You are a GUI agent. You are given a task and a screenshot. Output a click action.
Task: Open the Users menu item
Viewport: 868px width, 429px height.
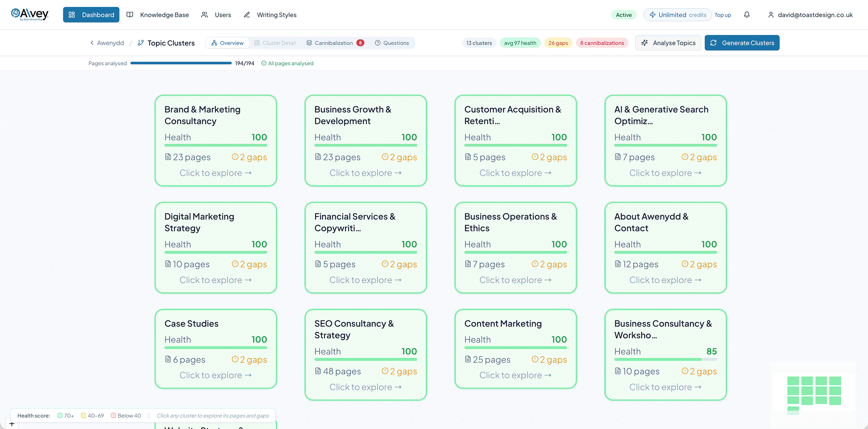click(216, 15)
